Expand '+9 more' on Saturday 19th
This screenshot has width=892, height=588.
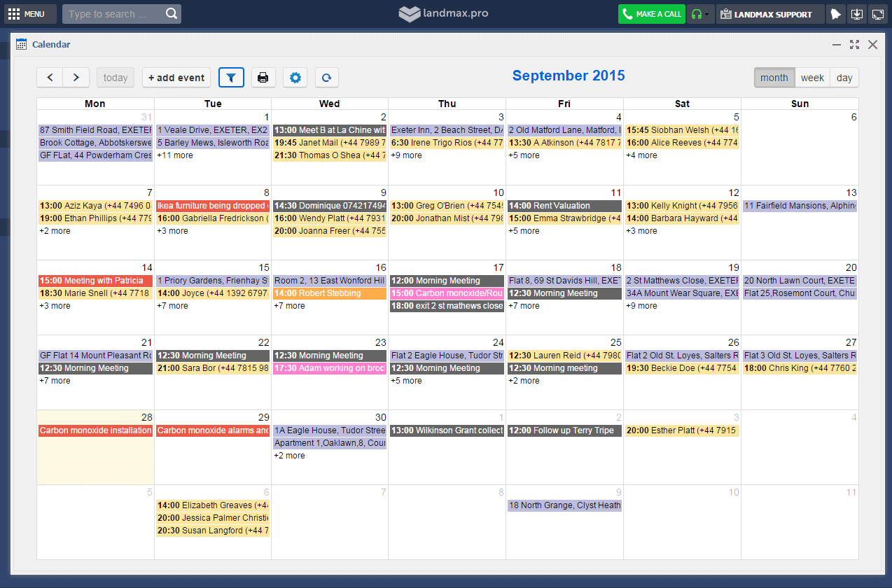[641, 306]
